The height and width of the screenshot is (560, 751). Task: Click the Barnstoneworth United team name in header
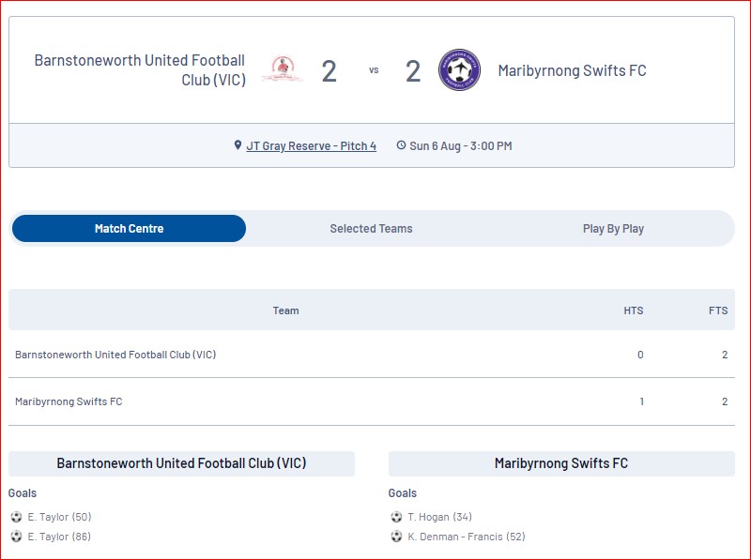[140, 69]
